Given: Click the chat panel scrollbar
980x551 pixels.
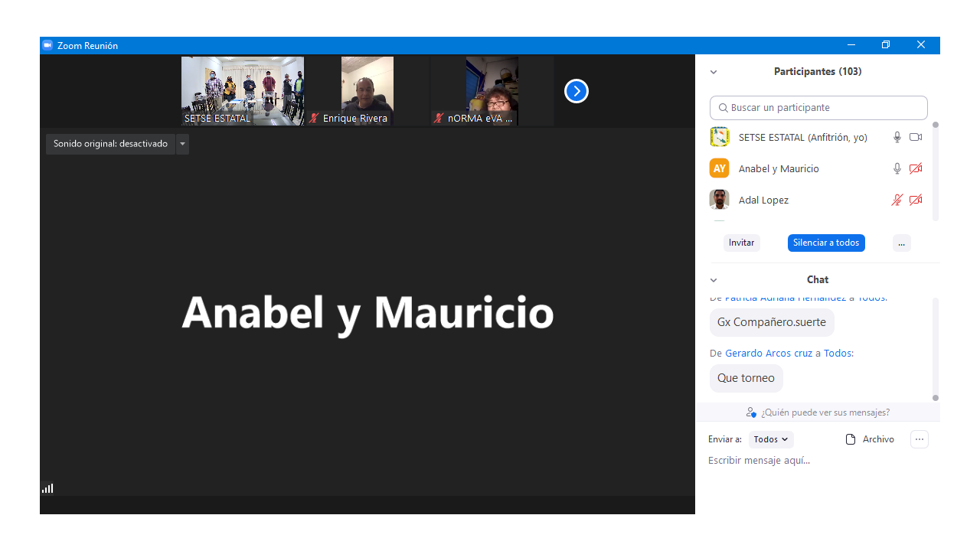Looking at the screenshot, I should (x=936, y=348).
